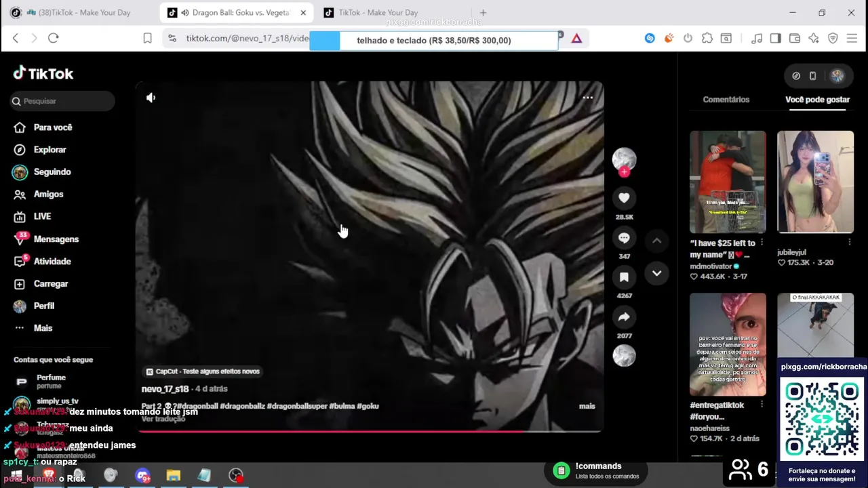Switch to the Comentários tab

coord(726,100)
